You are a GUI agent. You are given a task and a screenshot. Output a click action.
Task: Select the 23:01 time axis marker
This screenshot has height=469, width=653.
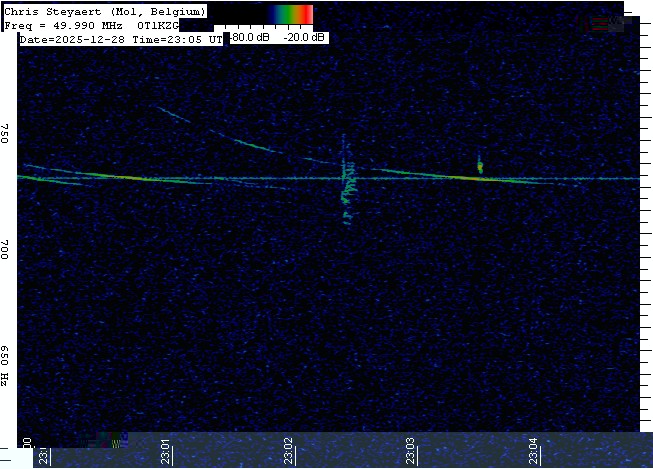(166, 451)
